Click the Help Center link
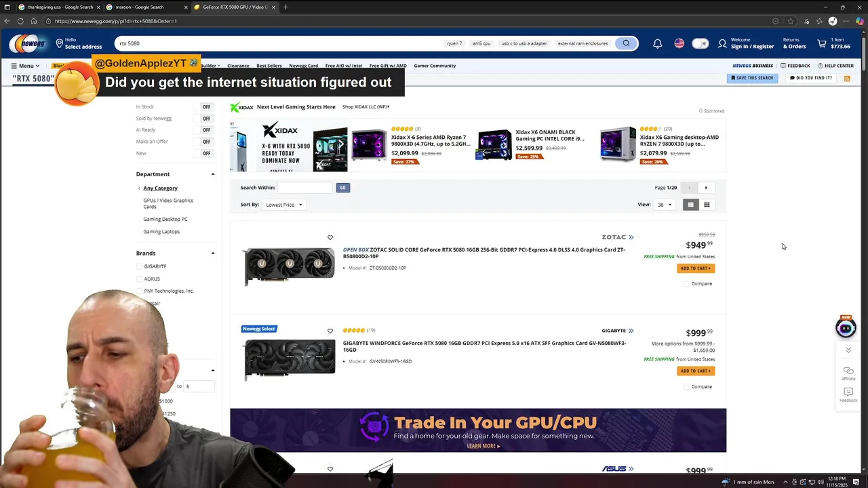Screen dimensions: 868x488 [835, 66]
